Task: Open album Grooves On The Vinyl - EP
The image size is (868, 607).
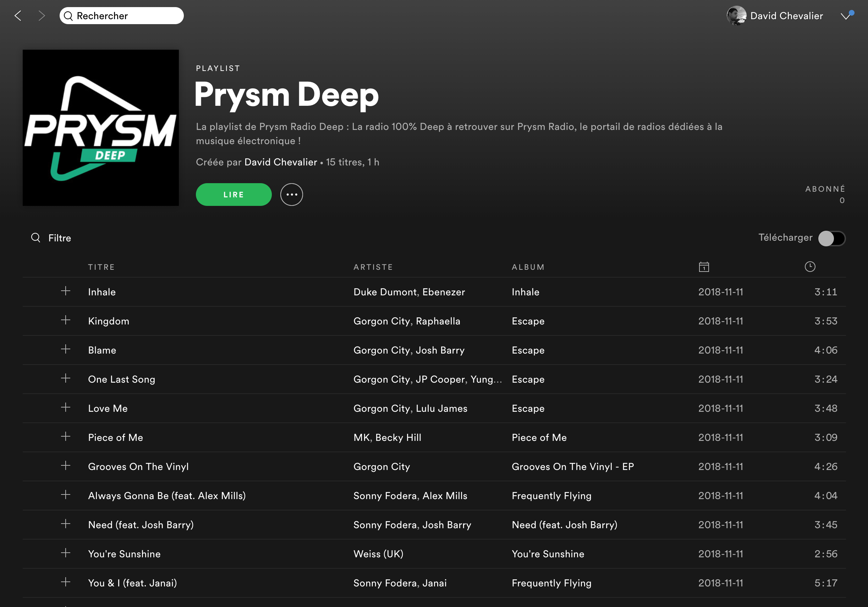Action: pyautogui.click(x=573, y=467)
